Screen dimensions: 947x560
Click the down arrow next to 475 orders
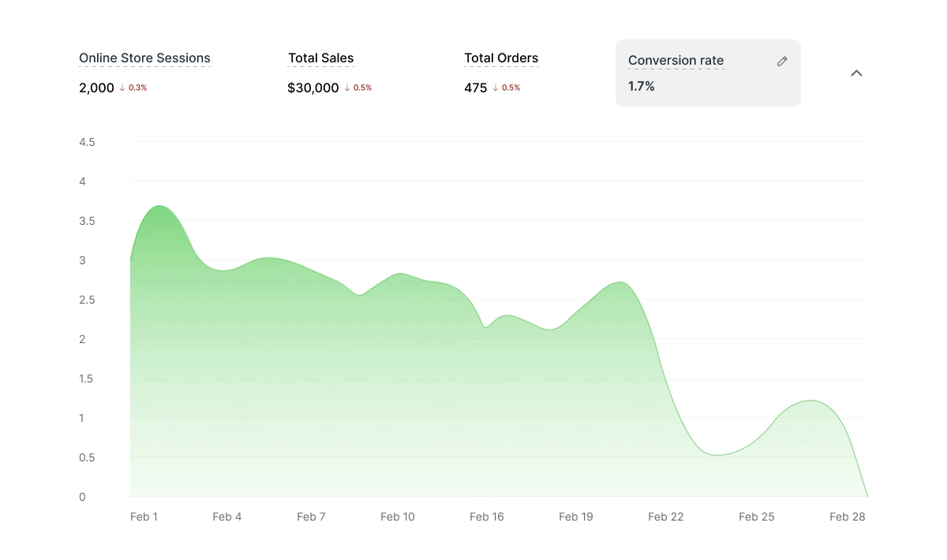pos(496,88)
